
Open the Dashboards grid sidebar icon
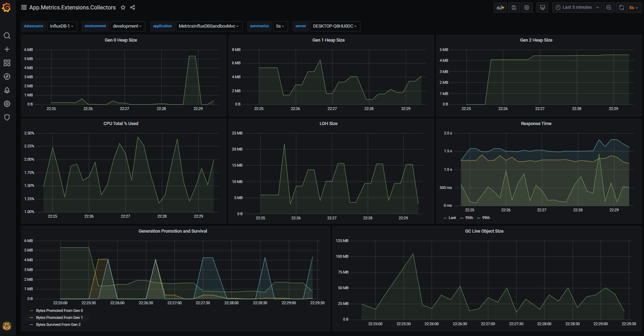pos(7,63)
